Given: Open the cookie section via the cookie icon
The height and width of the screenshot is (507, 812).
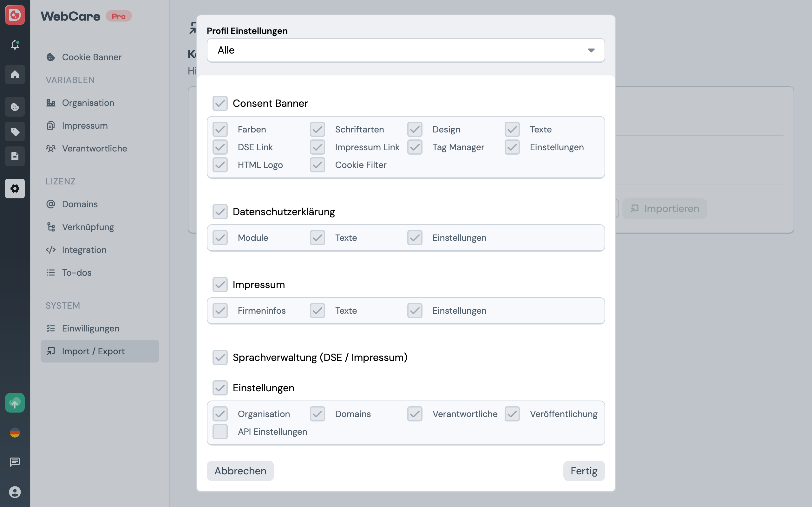Looking at the screenshot, I should (x=15, y=107).
